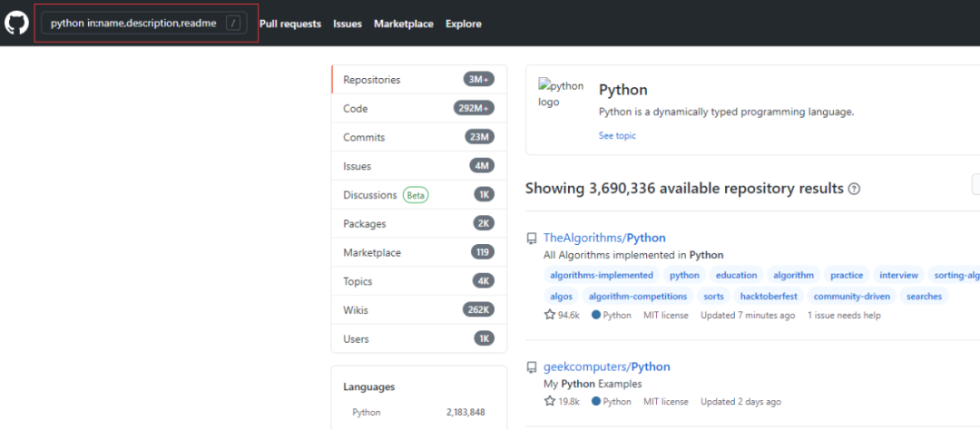The image size is (980, 430).
Task: Click the help question-mark icon beside results count
Action: click(x=854, y=189)
